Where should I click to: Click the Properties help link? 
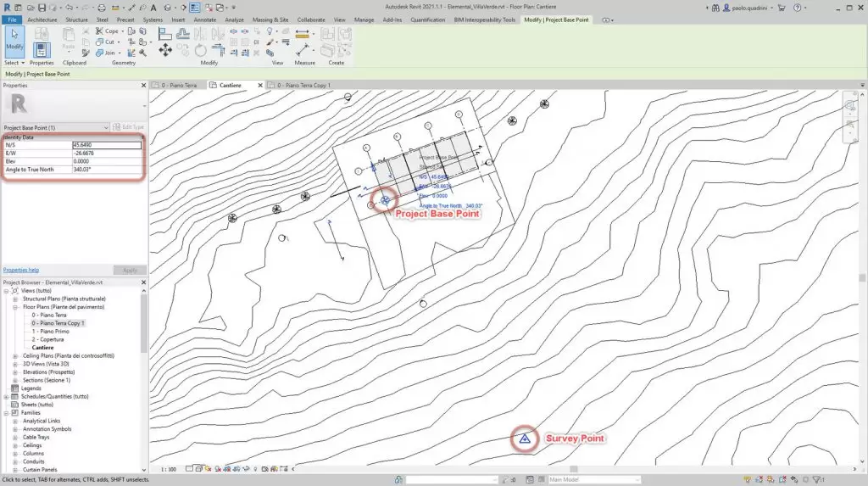point(21,270)
